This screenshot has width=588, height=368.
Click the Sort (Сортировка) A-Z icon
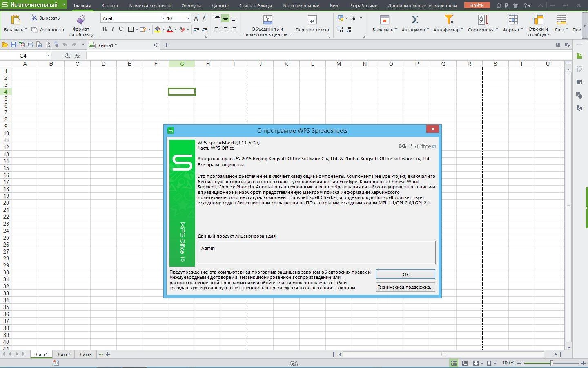click(483, 20)
